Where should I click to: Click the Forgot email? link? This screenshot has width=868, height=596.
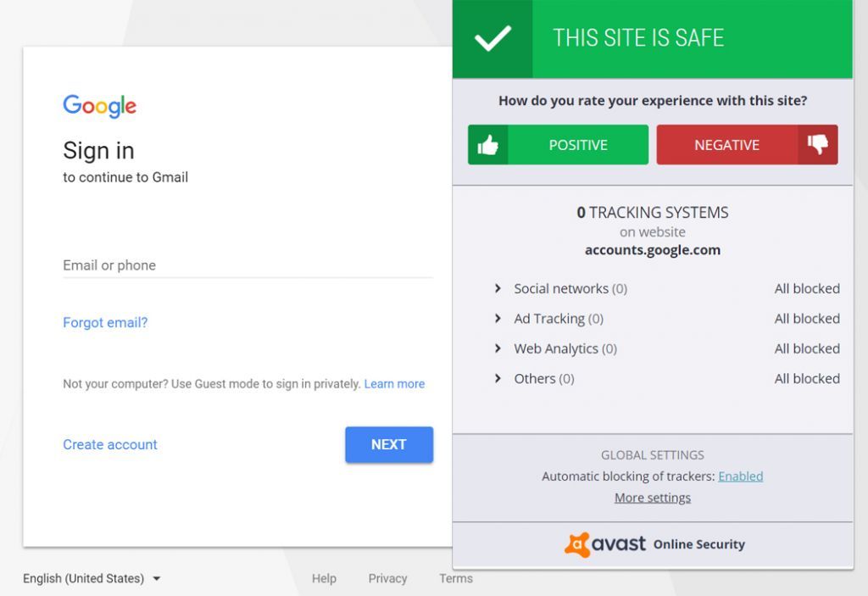pos(105,322)
